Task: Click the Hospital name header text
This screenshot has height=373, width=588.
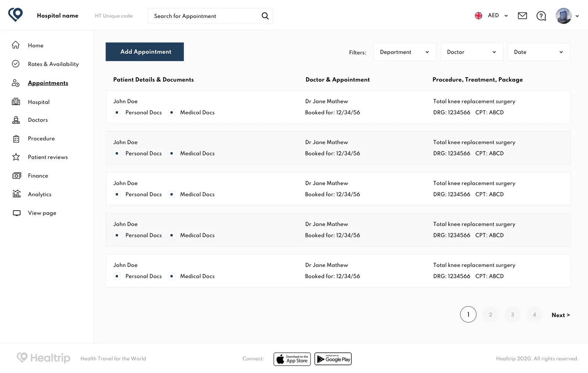Action: (58, 15)
